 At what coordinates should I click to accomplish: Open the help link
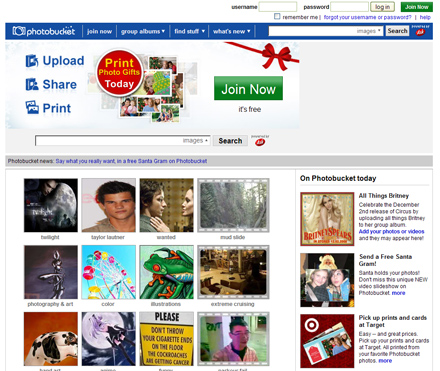pyautogui.click(x=425, y=17)
